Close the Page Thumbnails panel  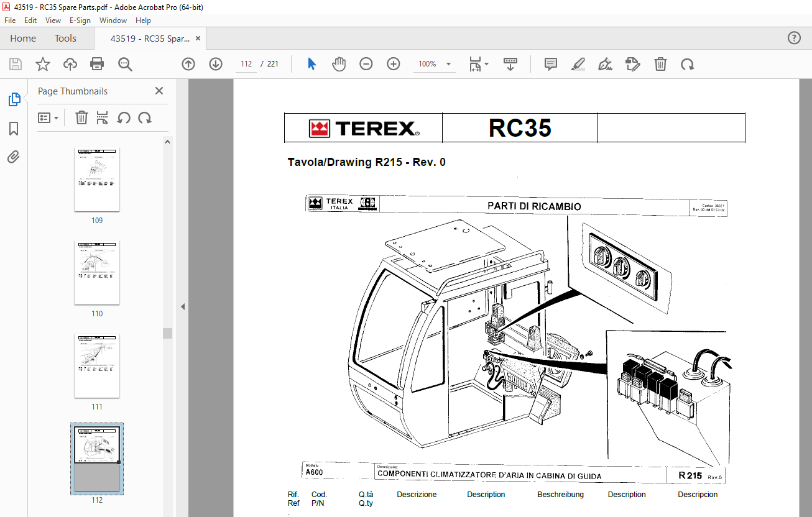click(159, 91)
